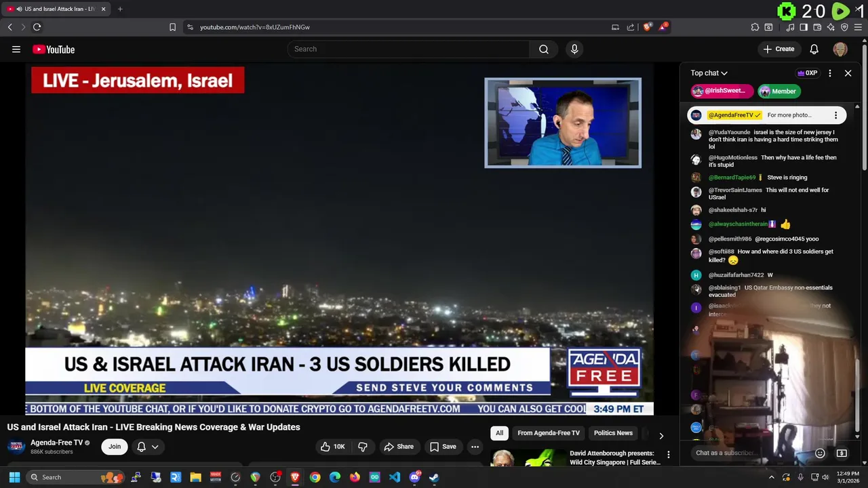868x488 pixels.
Task: Click the search magnifier button
Action: pyautogui.click(x=544, y=49)
